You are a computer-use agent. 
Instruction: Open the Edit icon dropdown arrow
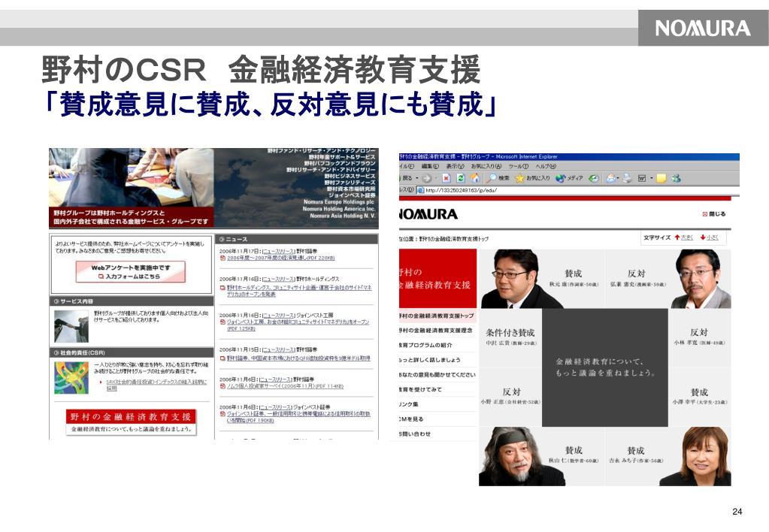click(651, 179)
